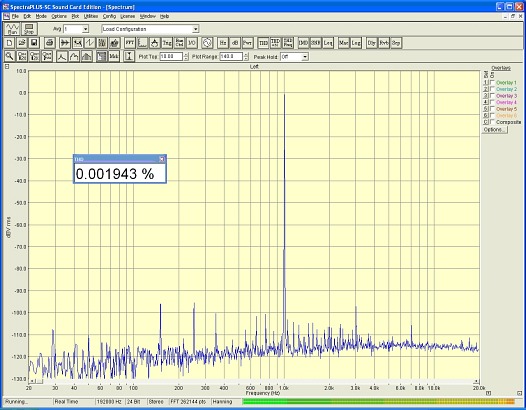Open the Utilities menu
Screen dimensions: 526x410
(x=91, y=16)
